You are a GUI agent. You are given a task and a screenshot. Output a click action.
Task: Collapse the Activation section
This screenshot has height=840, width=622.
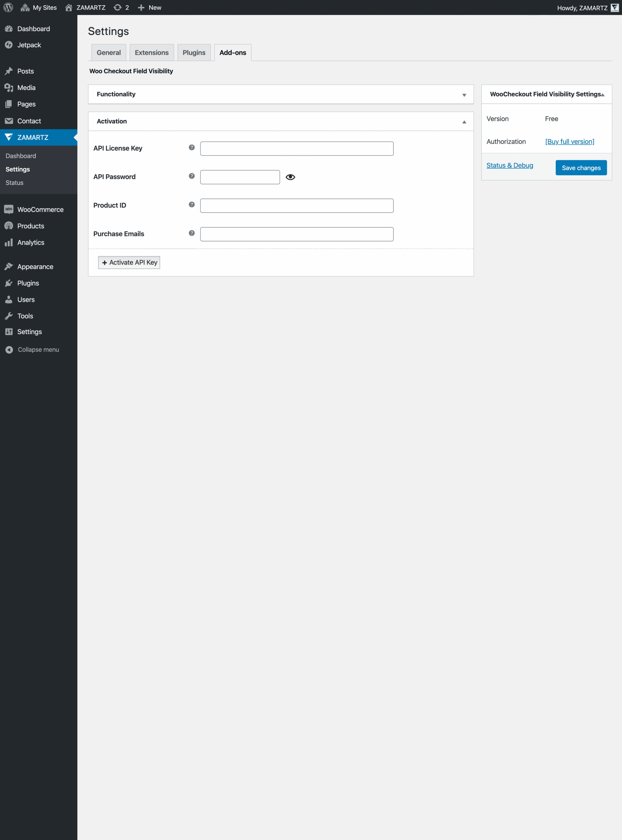click(x=464, y=122)
